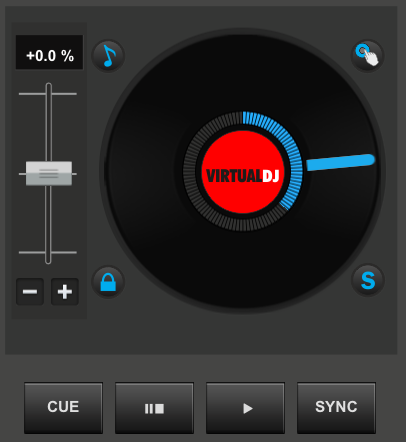The height and width of the screenshot is (442, 406).
Task: Click the SYNC button
Action: (336, 407)
